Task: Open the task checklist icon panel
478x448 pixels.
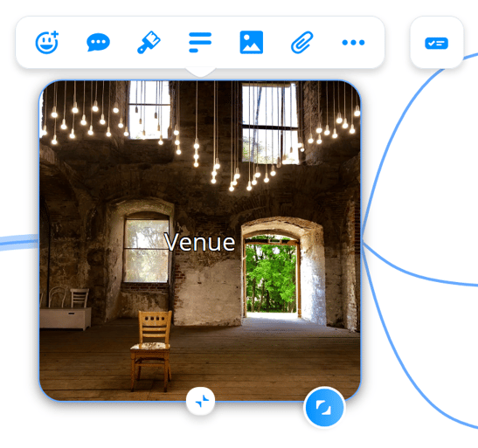Action: [x=437, y=44]
